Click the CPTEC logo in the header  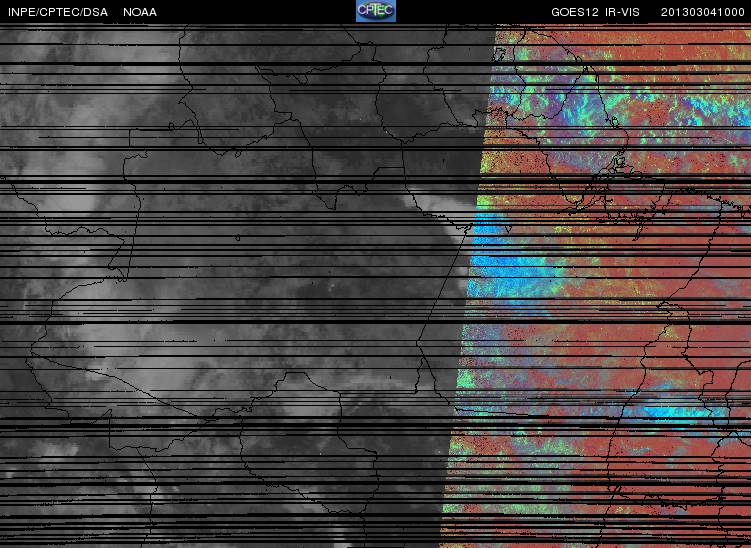pos(376,11)
